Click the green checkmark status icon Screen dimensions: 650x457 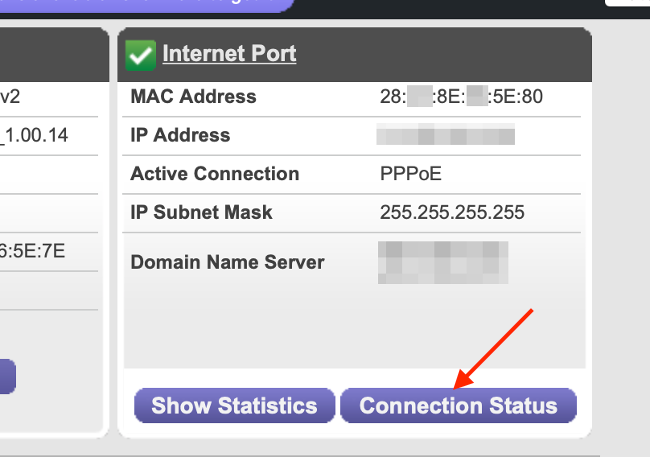click(x=140, y=55)
